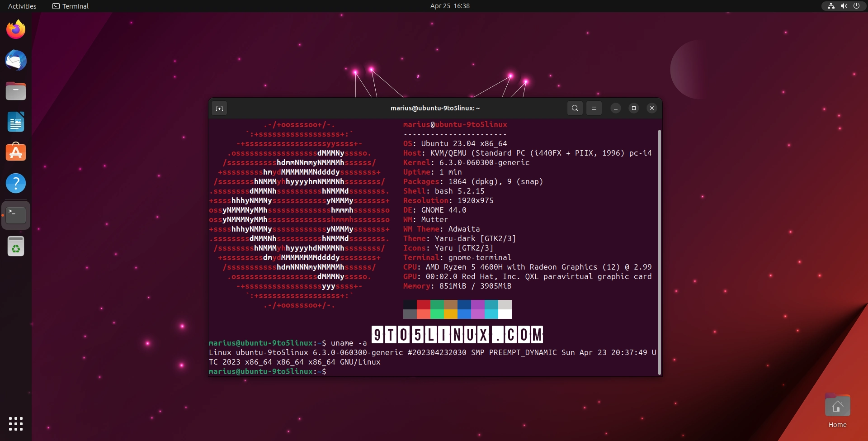Open the terminal hamburger menu
This screenshot has height=441, width=868.
[x=594, y=108]
